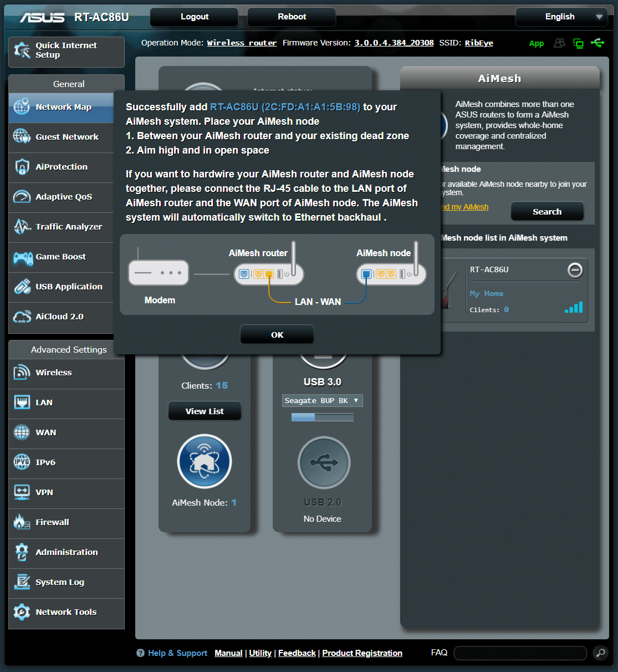Open the Network Map menu item
The width and height of the screenshot is (618, 672).
pos(61,107)
